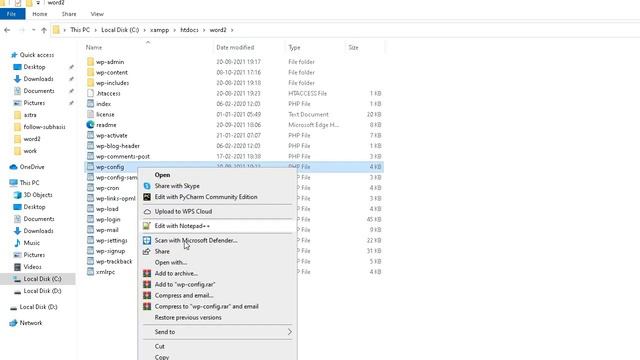The image size is (640, 360).
Task: Select the readme Edge file icon
Action: click(90, 125)
